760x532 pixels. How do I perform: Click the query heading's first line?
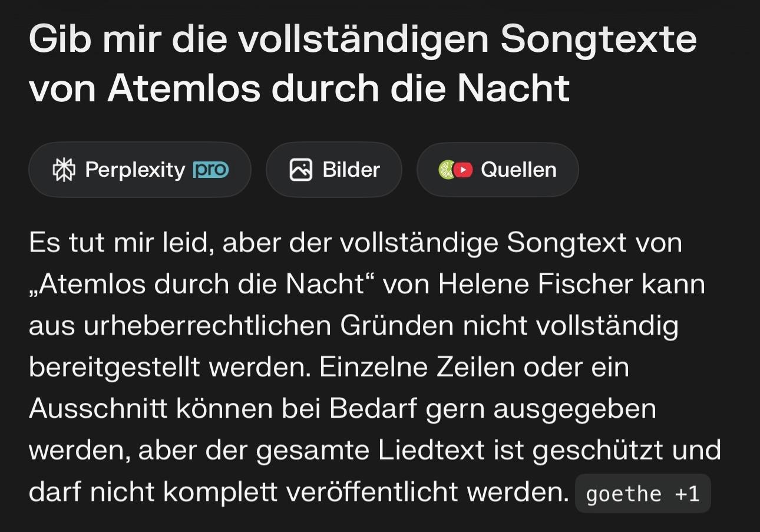coord(362,40)
